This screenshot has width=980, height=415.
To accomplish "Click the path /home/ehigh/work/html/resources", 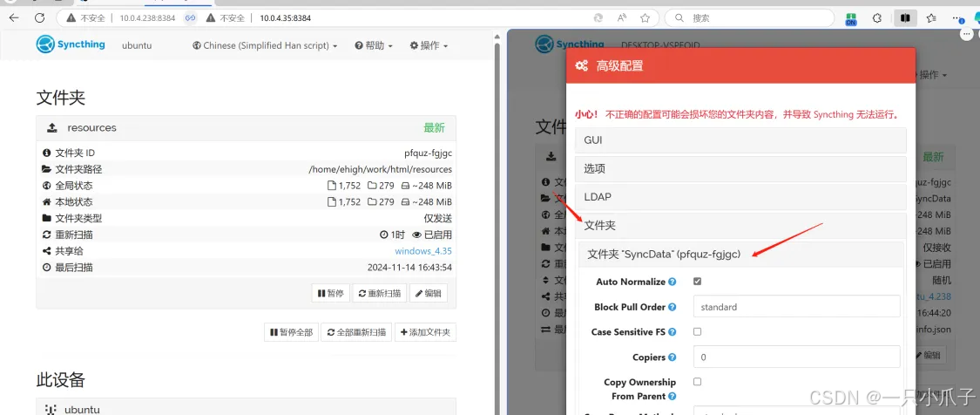I will click(380, 169).
